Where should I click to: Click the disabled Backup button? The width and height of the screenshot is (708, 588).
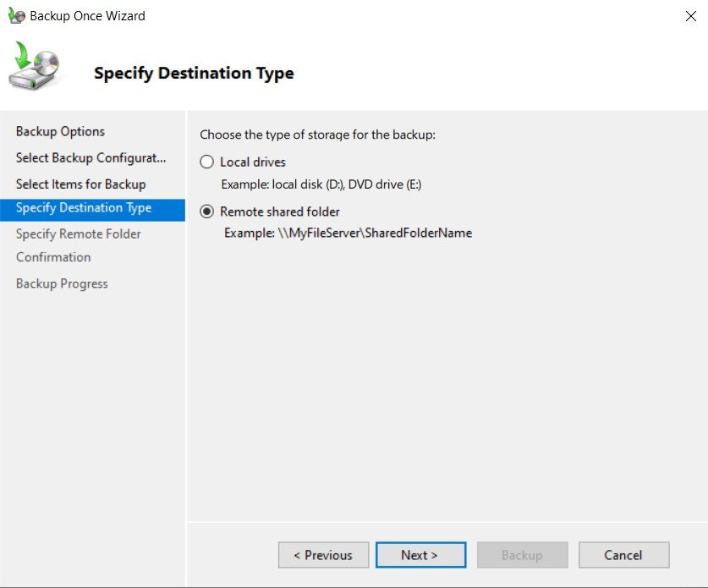click(522, 554)
